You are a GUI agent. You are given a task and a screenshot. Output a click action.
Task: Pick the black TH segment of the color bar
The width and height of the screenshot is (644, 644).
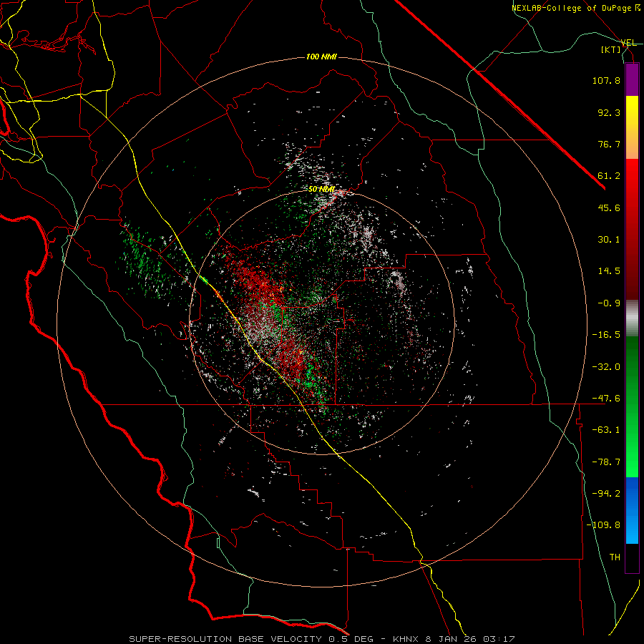pyautogui.click(x=632, y=558)
